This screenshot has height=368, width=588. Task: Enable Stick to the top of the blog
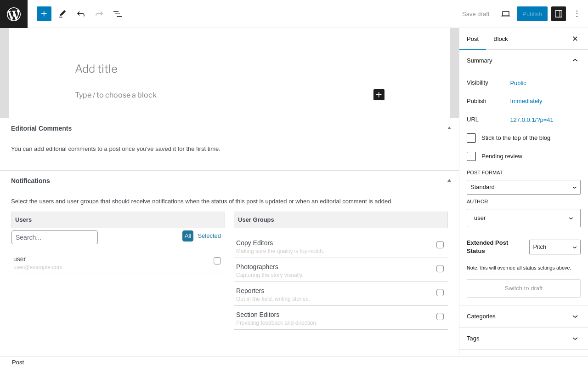click(471, 138)
